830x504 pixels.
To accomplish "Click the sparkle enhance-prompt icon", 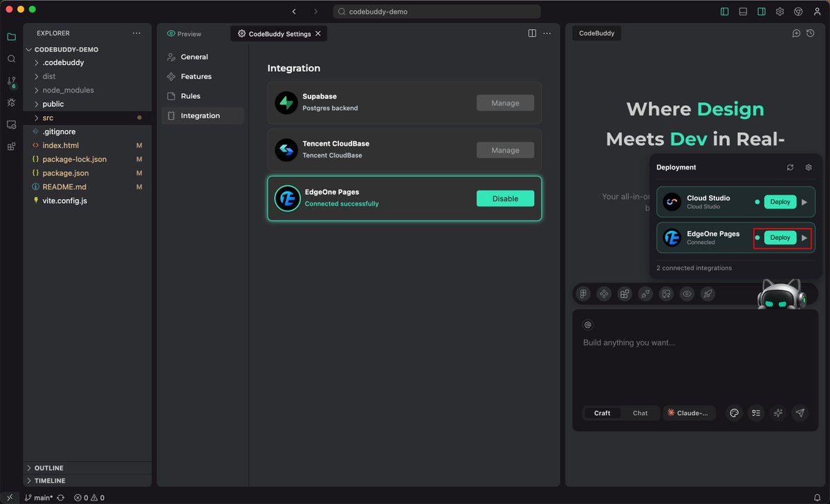I will click(x=778, y=413).
